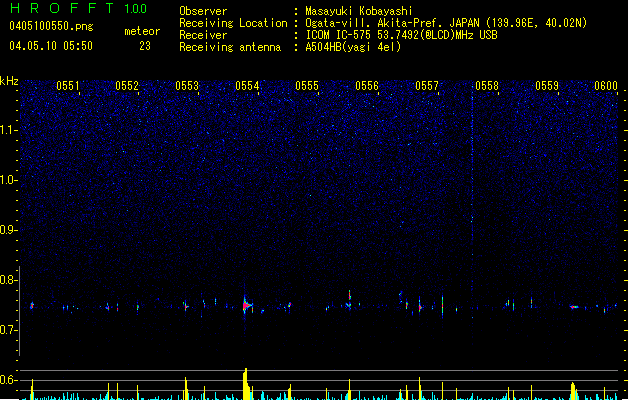The image size is (629, 400).
Task: Click the date and time 04.05.10 05:50
Action: point(51,46)
